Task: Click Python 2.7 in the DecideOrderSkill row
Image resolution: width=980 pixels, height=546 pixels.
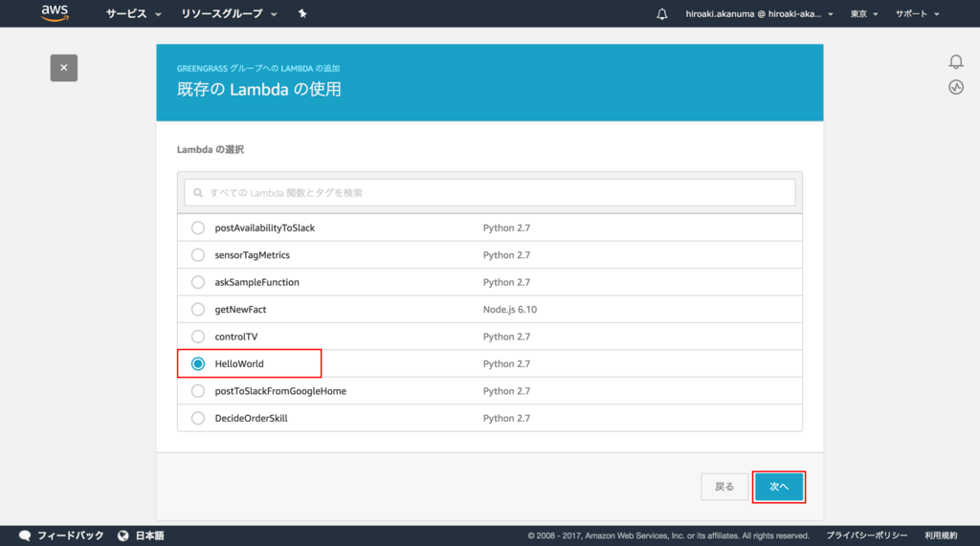Action: (506, 418)
